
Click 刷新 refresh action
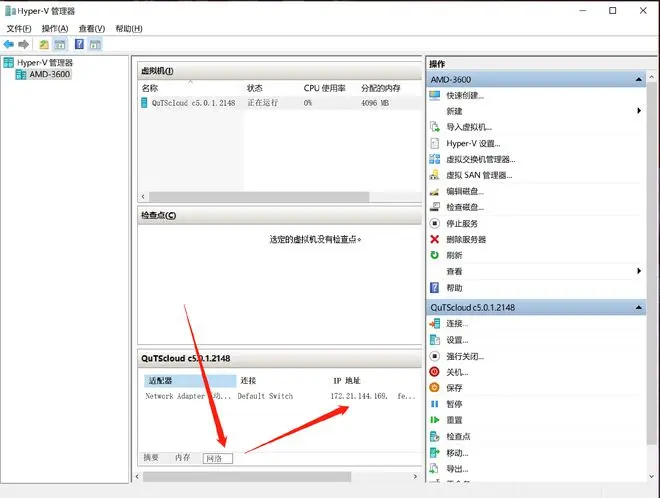454,255
